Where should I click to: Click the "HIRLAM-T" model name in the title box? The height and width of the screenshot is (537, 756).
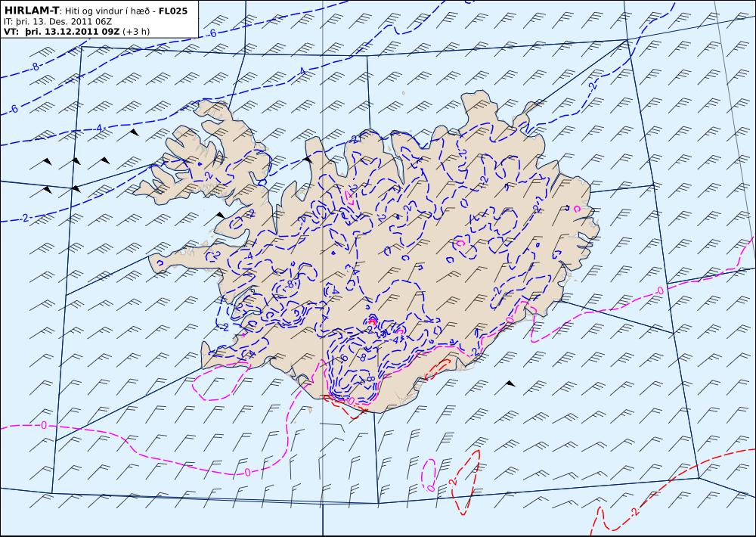[x=31, y=11]
